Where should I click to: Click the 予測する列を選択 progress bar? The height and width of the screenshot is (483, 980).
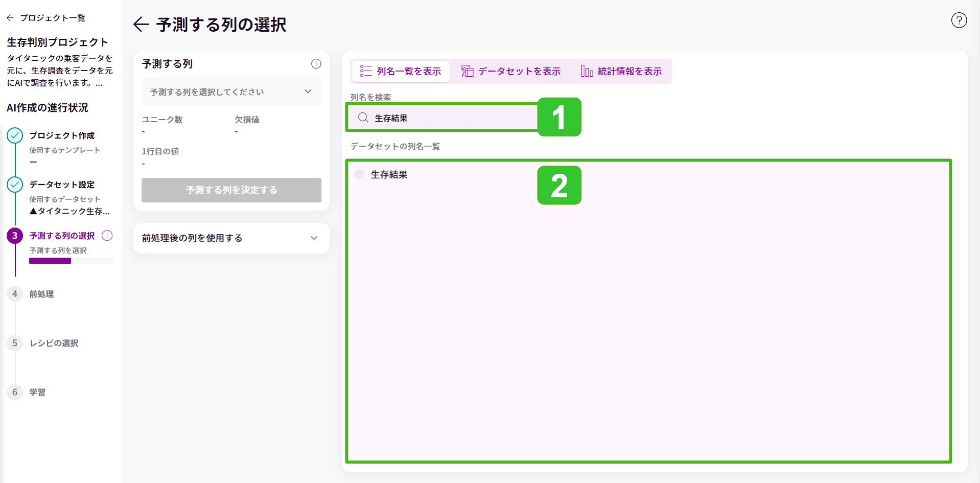click(71, 261)
